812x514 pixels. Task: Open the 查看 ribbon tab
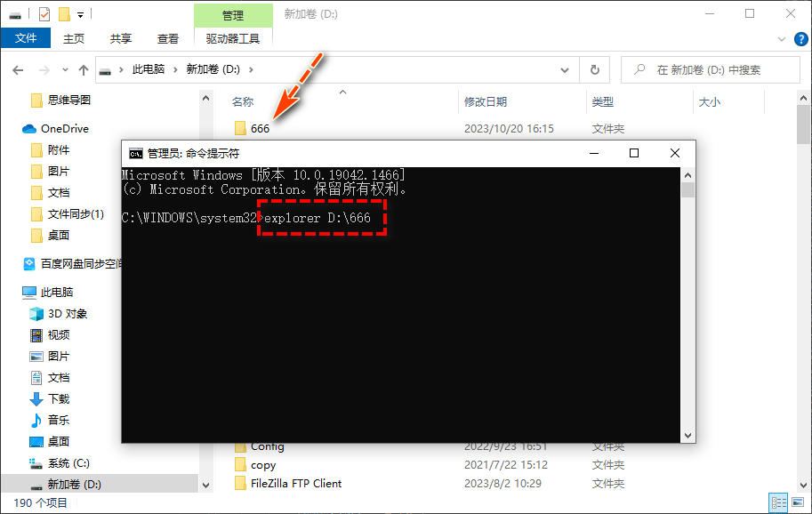click(167, 38)
